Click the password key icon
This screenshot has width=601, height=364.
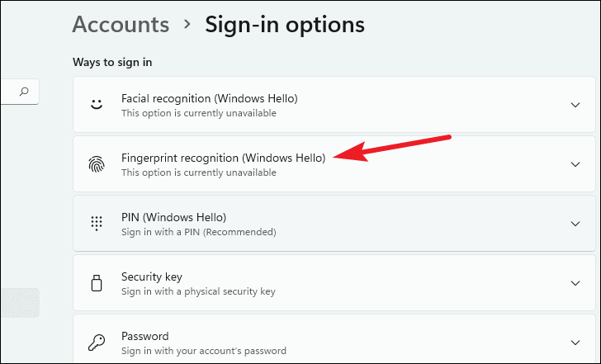tap(97, 343)
